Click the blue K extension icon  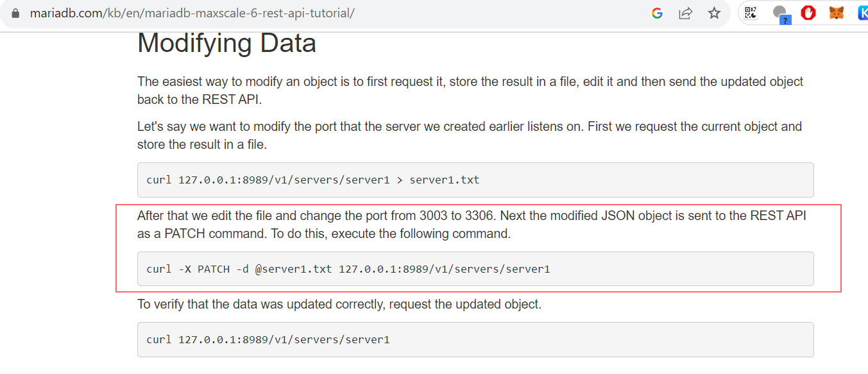click(x=862, y=12)
